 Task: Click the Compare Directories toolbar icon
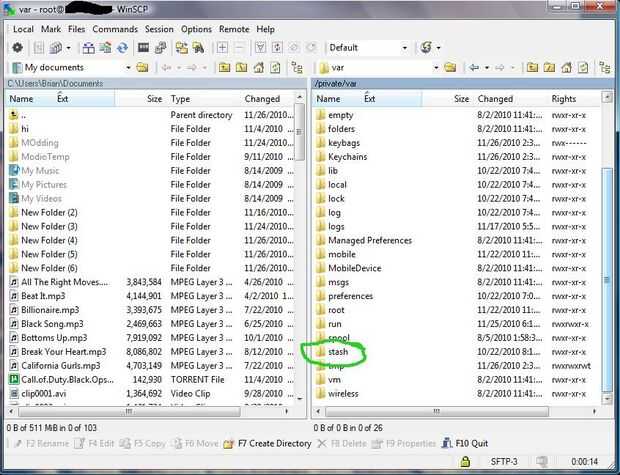pyautogui.click(x=88, y=48)
